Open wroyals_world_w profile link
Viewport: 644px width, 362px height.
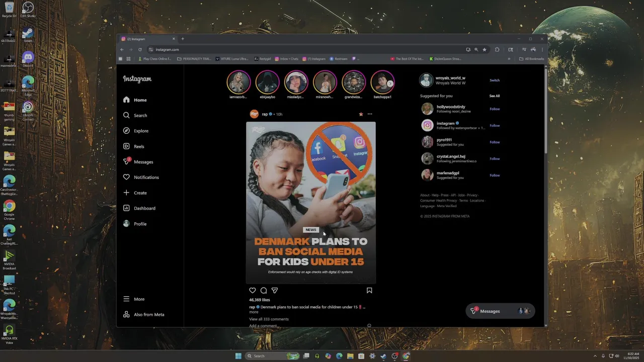coord(450,78)
